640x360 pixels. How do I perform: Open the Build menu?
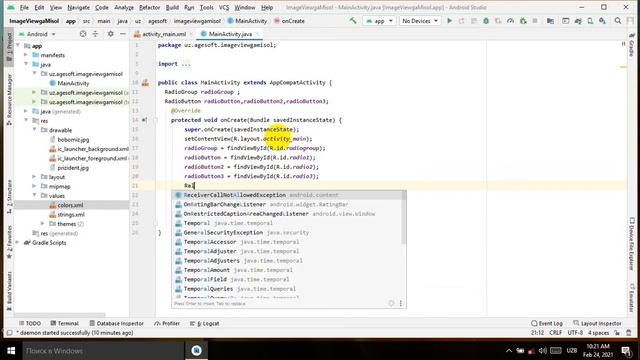click(172, 7)
